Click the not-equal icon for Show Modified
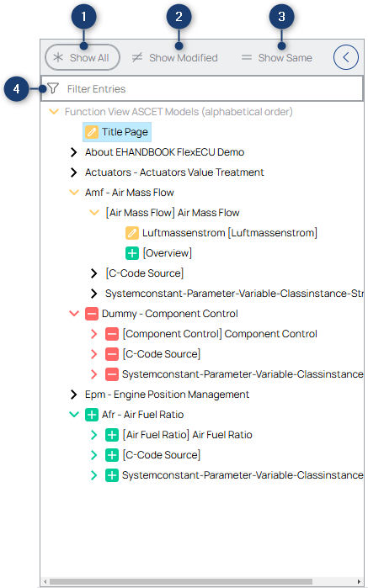The image size is (368, 588). click(x=137, y=57)
